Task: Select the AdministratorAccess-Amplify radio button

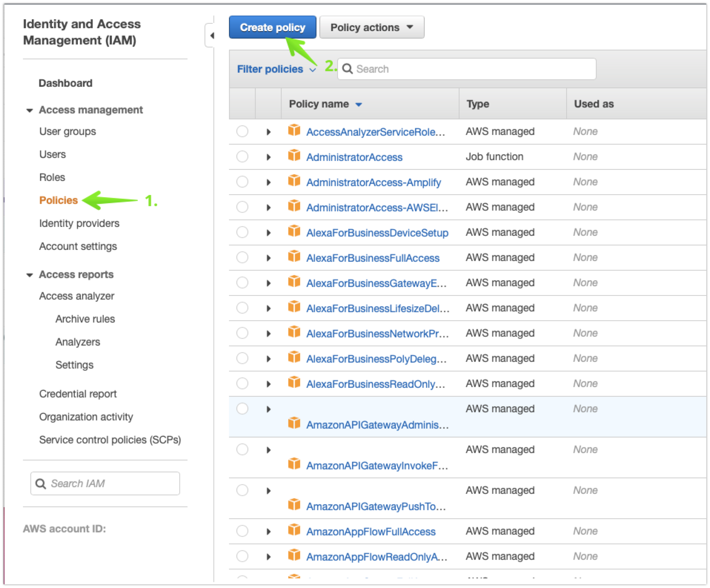Action: (x=242, y=182)
